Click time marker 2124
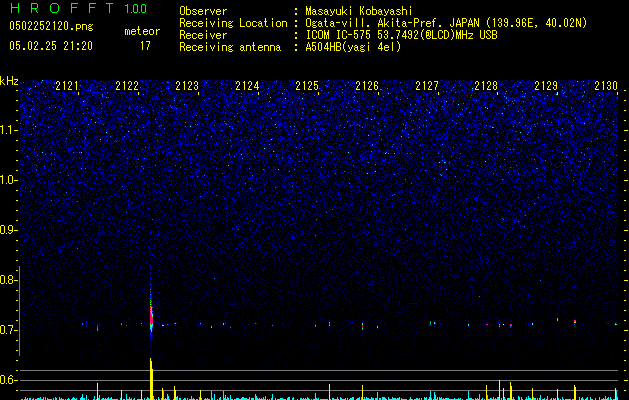 (x=247, y=86)
